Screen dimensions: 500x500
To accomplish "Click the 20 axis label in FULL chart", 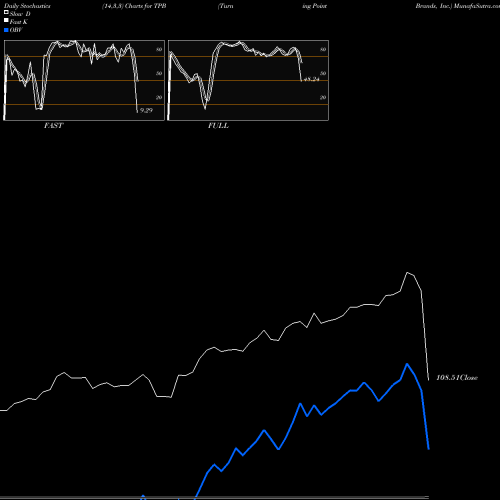I will 323,97.
